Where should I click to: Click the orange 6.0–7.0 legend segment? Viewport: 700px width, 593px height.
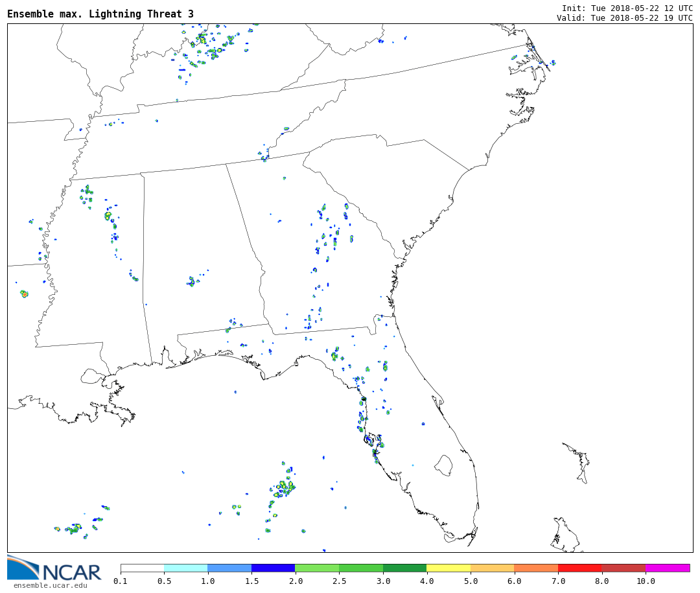[x=535, y=568]
